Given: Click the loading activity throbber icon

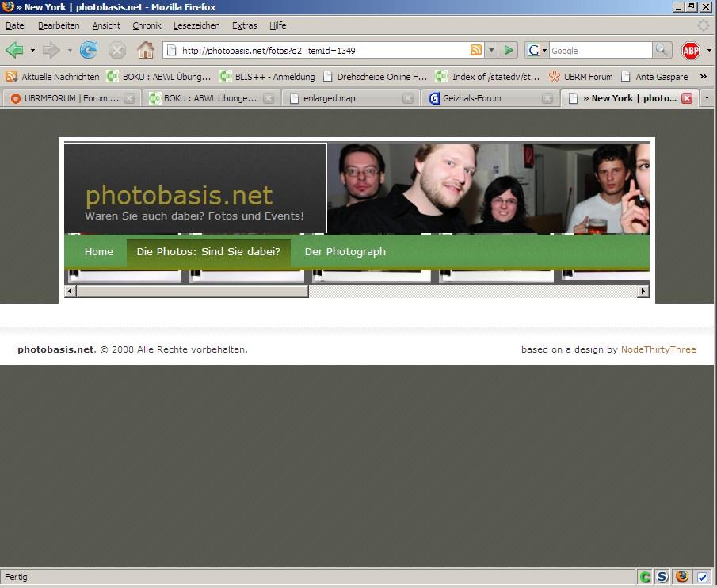Looking at the screenshot, I should pyautogui.click(x=704, y=25).
